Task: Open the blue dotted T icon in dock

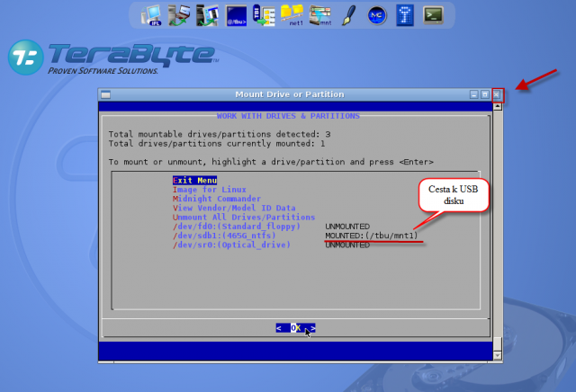Action: (x=405, y=15)
